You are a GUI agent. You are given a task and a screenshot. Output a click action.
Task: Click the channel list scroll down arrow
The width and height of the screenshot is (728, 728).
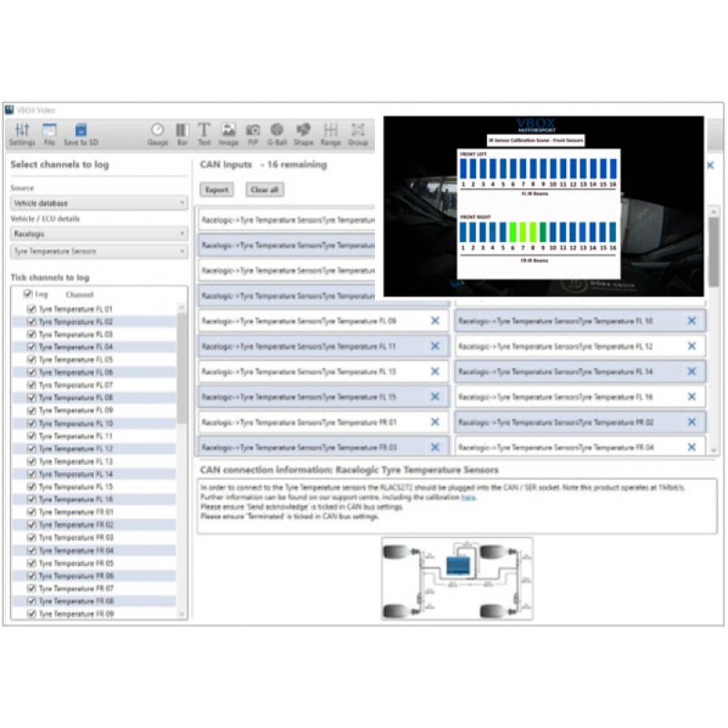[x=181, y=613]
